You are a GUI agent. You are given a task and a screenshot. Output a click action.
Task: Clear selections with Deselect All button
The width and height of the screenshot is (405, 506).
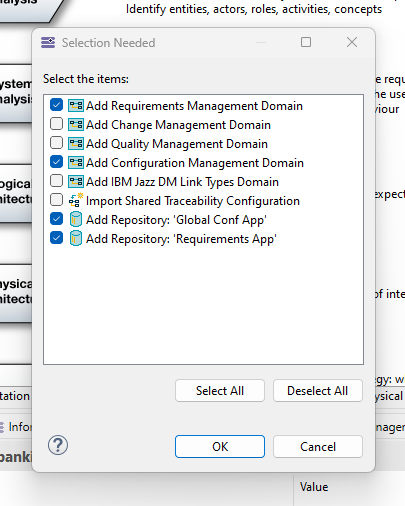(318, 391)
